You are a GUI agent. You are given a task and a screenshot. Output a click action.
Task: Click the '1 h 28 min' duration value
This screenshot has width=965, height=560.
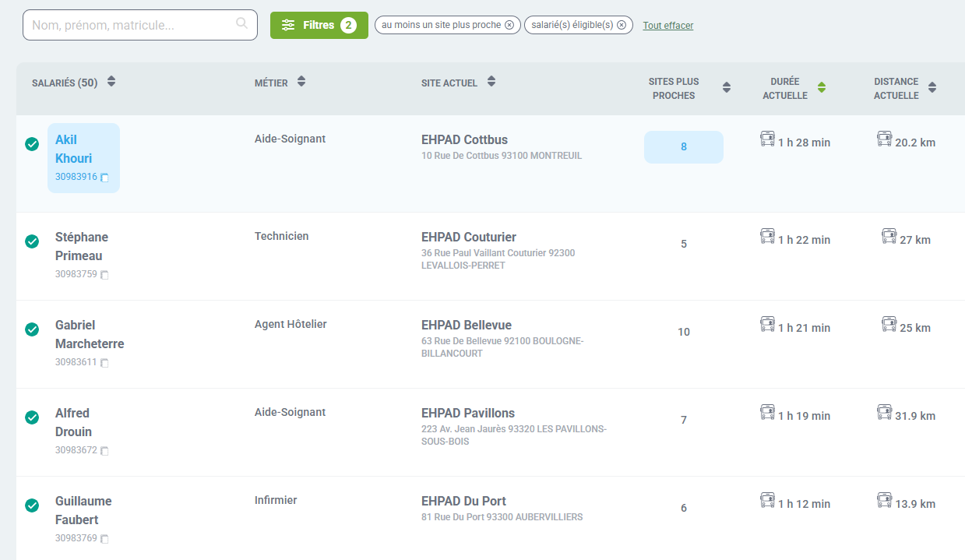804,143
